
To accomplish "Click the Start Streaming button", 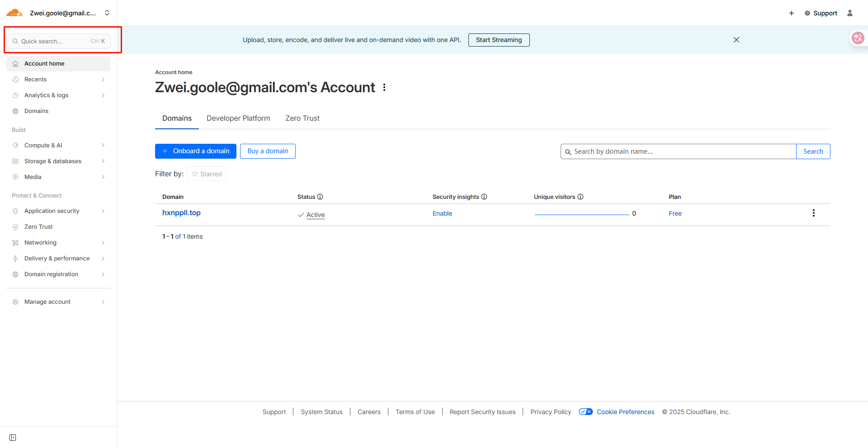I will 499,40.
